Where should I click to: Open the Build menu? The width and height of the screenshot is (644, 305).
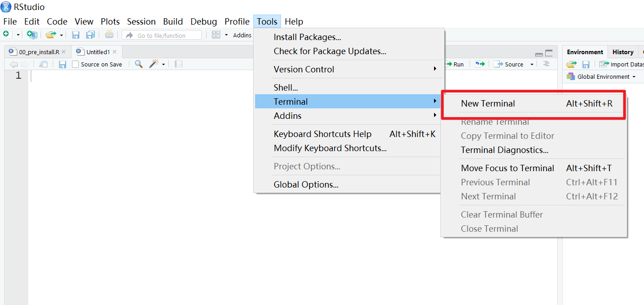(173, 21)
